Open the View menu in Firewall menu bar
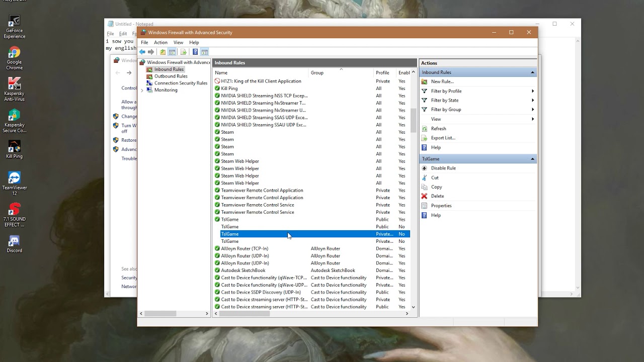 coord(178,42)
